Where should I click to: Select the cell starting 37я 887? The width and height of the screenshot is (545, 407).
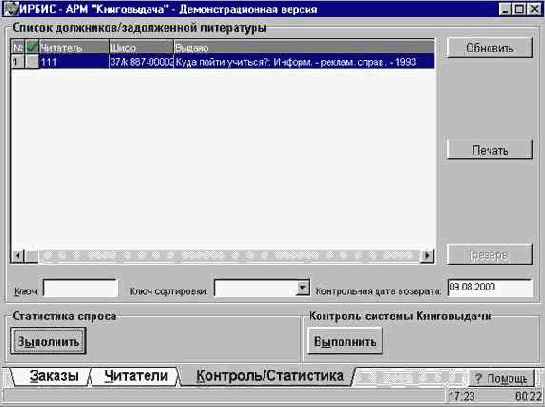pyautogui.click(x=141, y=62)
